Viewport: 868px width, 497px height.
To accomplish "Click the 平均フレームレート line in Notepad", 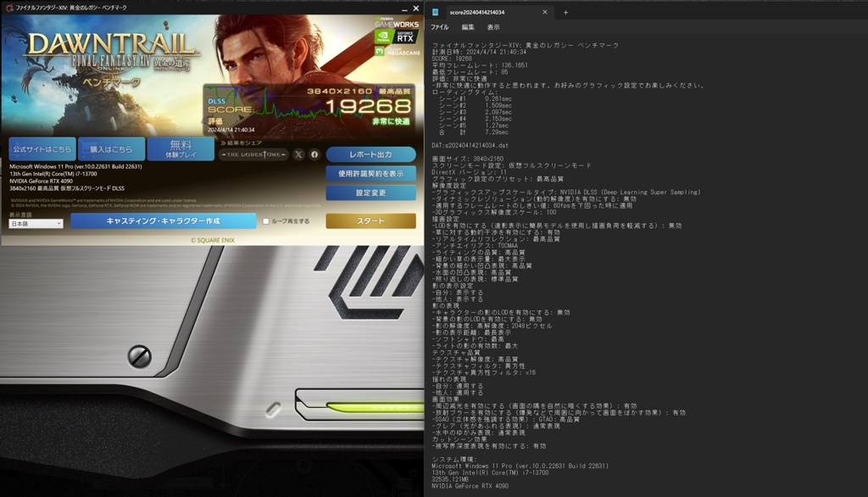I will (x=480, y=65).
